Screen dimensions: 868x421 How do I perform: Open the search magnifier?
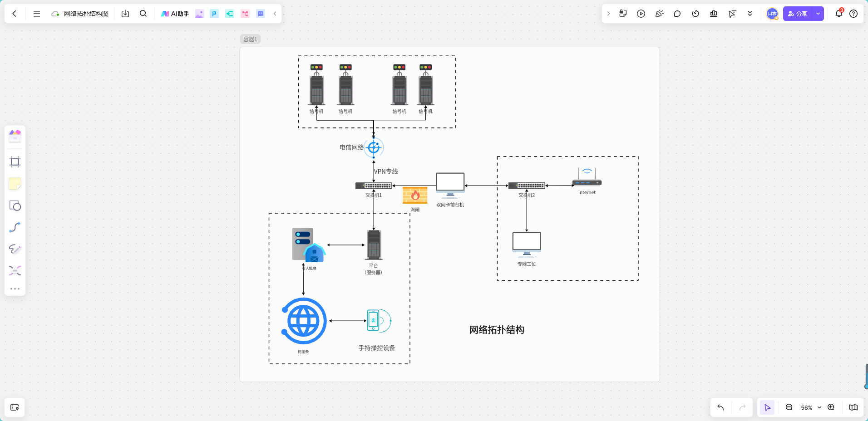point(143,14)
